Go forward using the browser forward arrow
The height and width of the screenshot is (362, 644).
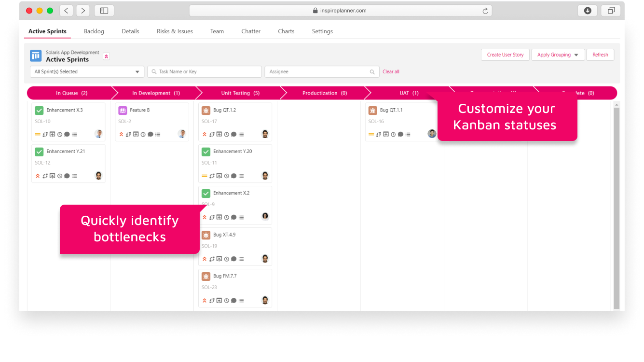[x=83, y=10]
